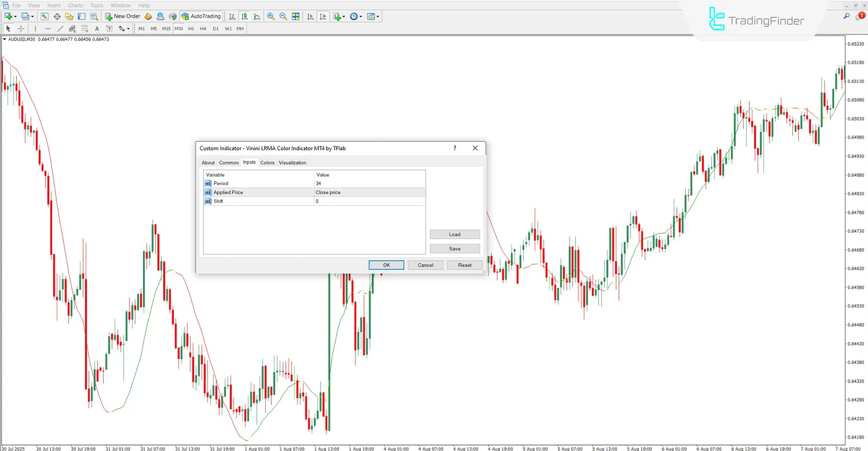The height and width of the screenshot is (451, 868).
Task: Toggle AutoTrading on or off
Action: (x=201, y=16)
